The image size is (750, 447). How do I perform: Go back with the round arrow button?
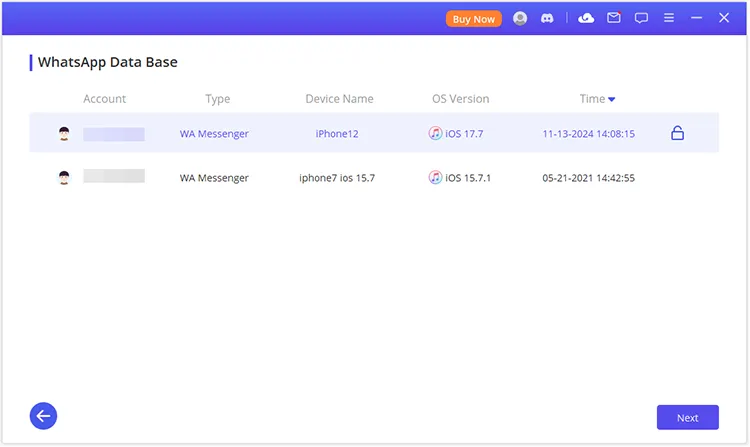[43, 416]
